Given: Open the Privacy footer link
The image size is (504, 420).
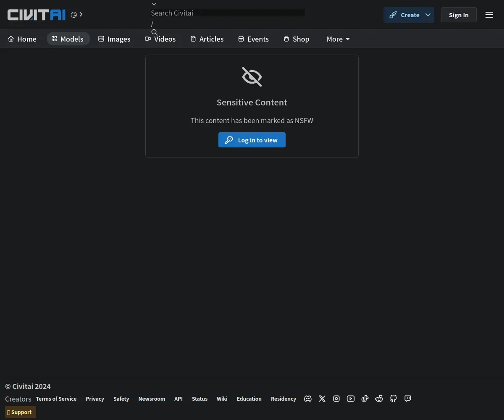Looking at the screenshot, I should click(95, 399).
